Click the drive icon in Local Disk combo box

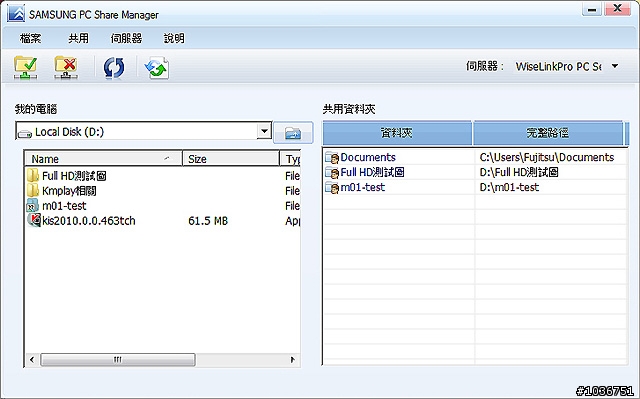[x=24, y=133]
